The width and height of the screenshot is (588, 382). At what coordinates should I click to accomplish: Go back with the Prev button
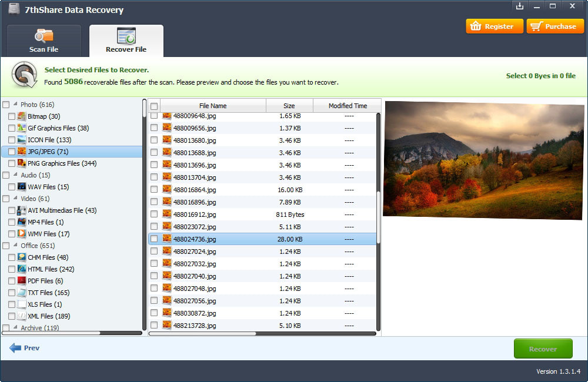point(24,348)
